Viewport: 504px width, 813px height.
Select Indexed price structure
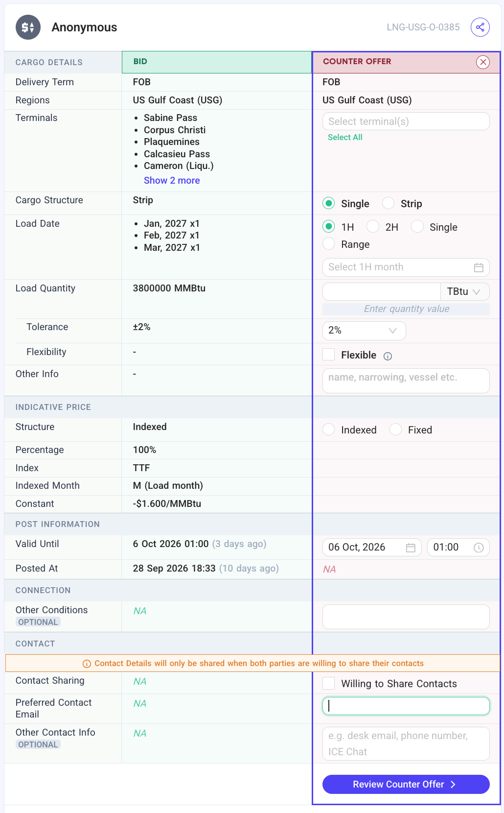point(328,430)
